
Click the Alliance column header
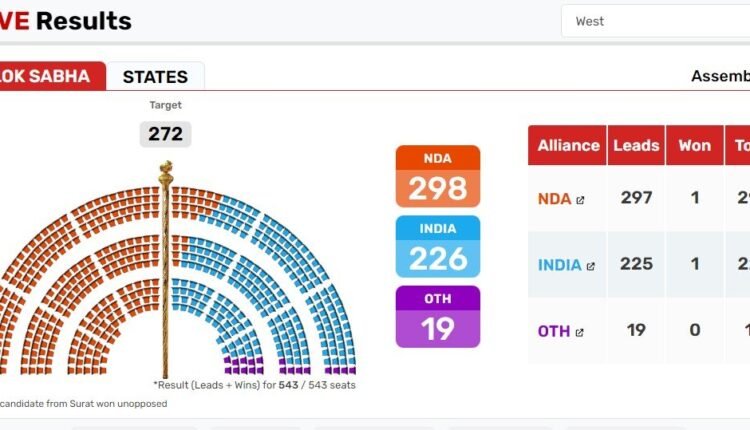coord(569,145)
